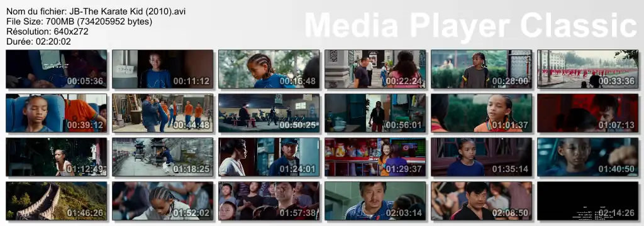Open the shop scene frame at 01:29:37

click(375, 157)
